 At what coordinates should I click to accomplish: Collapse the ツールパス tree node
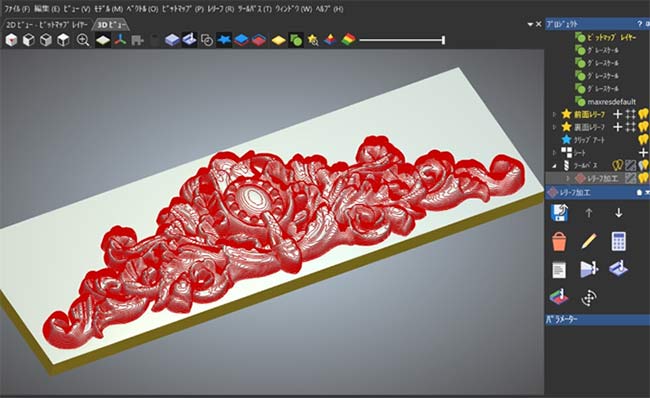click(x=554, y=165)
